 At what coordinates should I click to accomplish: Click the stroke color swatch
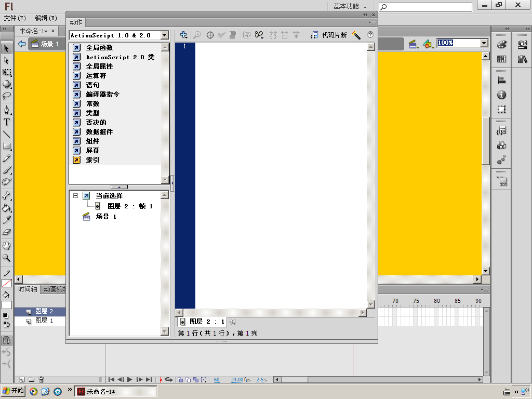[x=6, y=283]
